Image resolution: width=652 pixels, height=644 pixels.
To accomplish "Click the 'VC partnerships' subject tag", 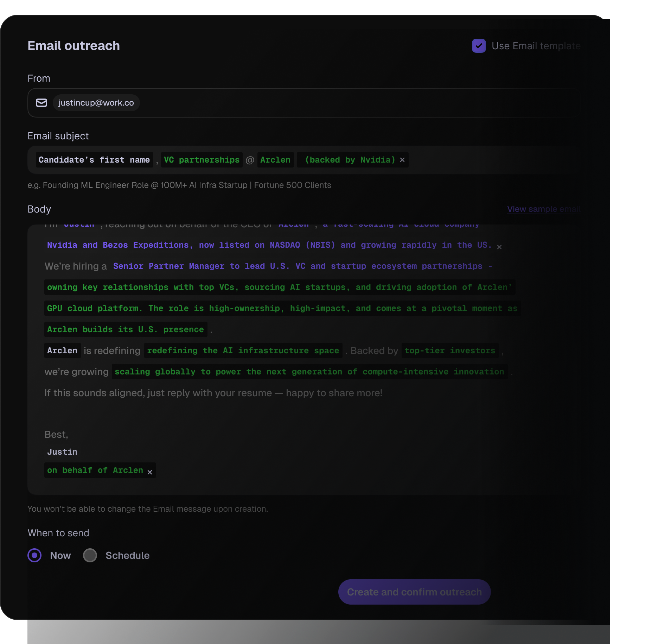I will [x=202, y=160].
